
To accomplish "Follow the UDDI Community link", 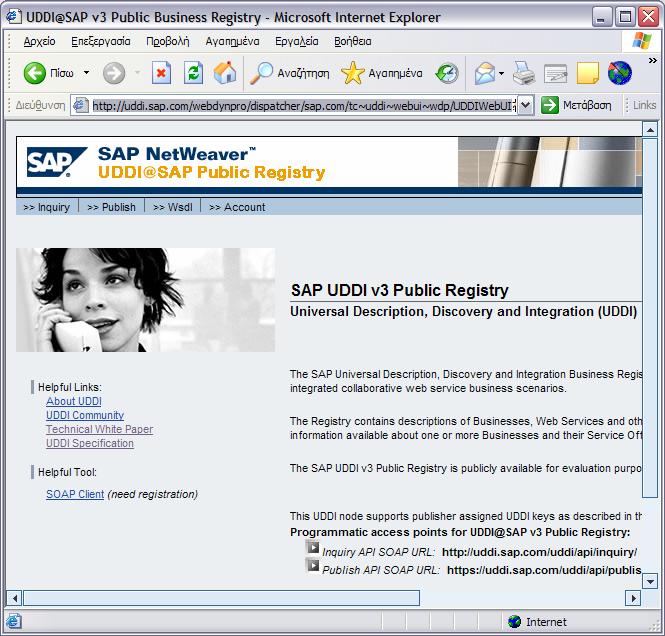I will [85, 415].
